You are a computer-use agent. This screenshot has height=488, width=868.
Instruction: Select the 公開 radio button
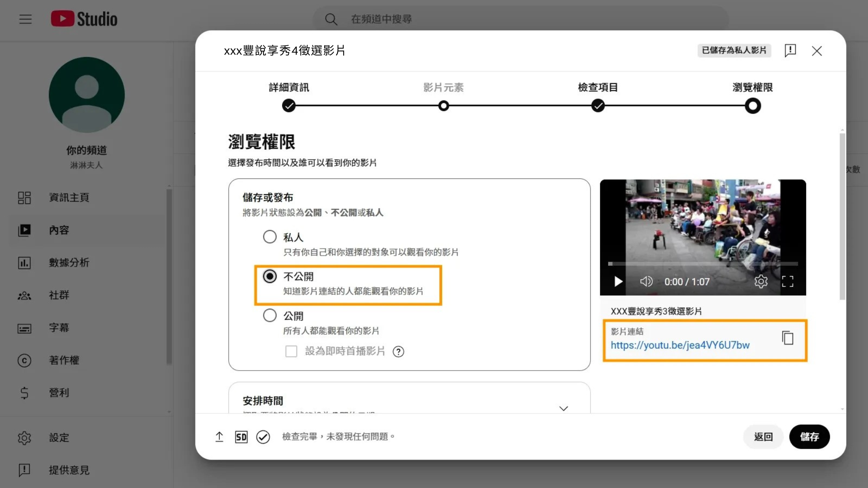pos(270,315)
